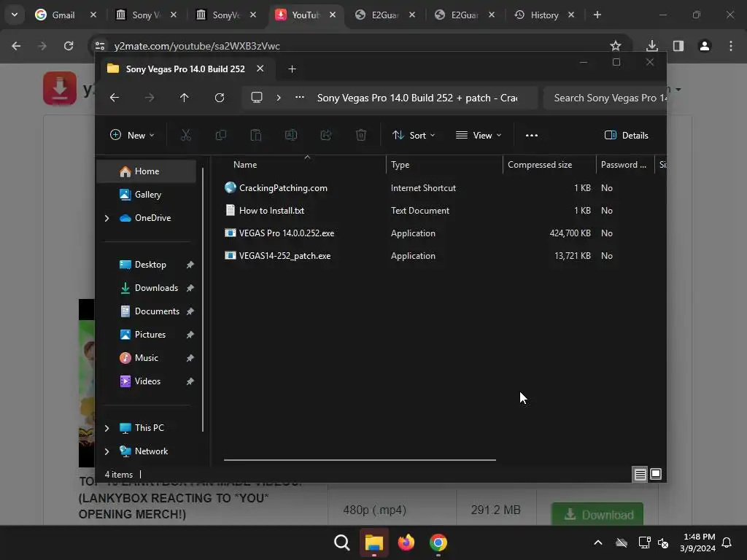Click the Rename icon in Explorer toolbar
The width and height of the screenshot is (747, 560).
pyautogui.click(x=290, y=135)
